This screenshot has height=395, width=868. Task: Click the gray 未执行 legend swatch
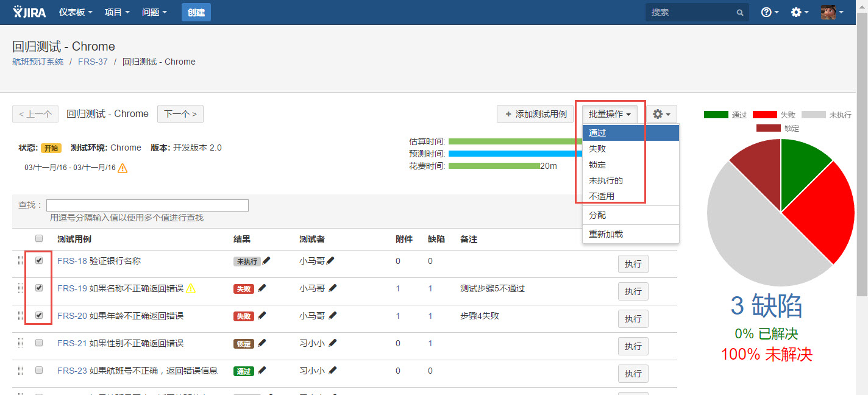point(813,115)
